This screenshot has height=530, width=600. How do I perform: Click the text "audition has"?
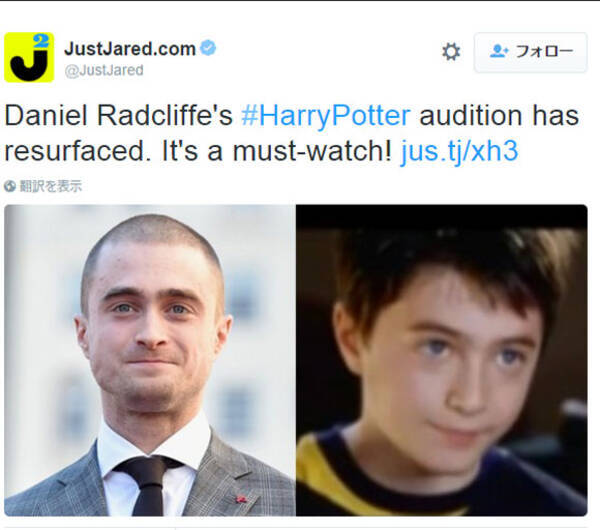(x=499, y=116)
